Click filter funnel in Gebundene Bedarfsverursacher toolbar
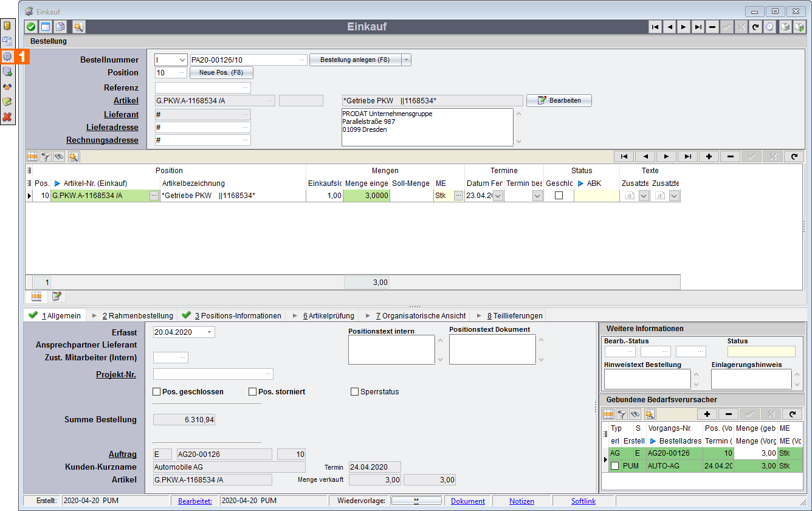812x511 pixels. coord(622,414)
